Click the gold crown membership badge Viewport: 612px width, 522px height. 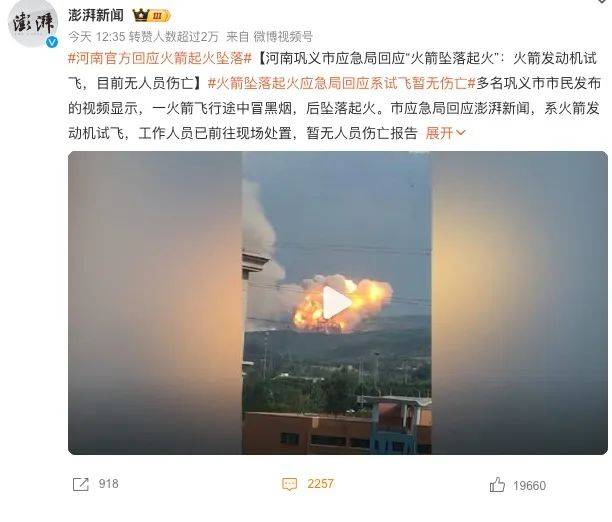point(151,16)
